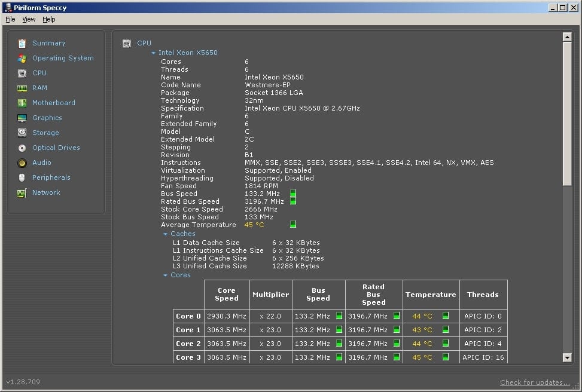Click Core 2 temperature graph icon
Image resolution: width=582 pixels, height=392 pixels.
pyautogui.click(x=446, y=343)
